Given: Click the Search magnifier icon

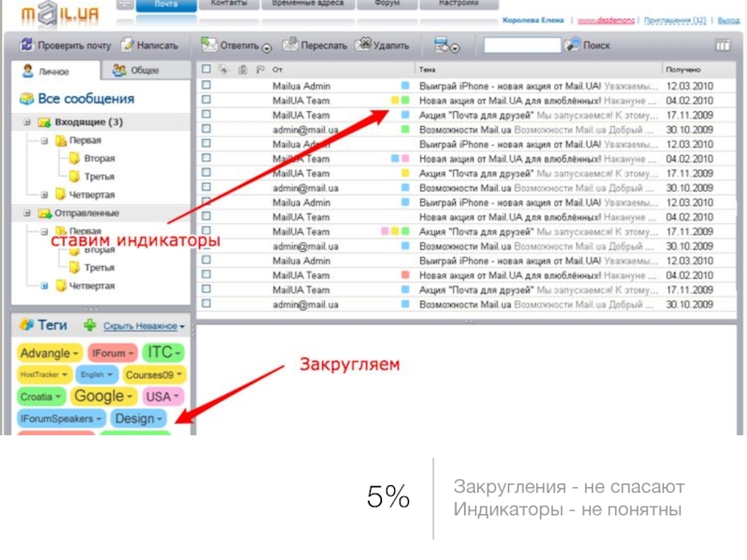Looking at the screenshot, I should click(572, 45).
